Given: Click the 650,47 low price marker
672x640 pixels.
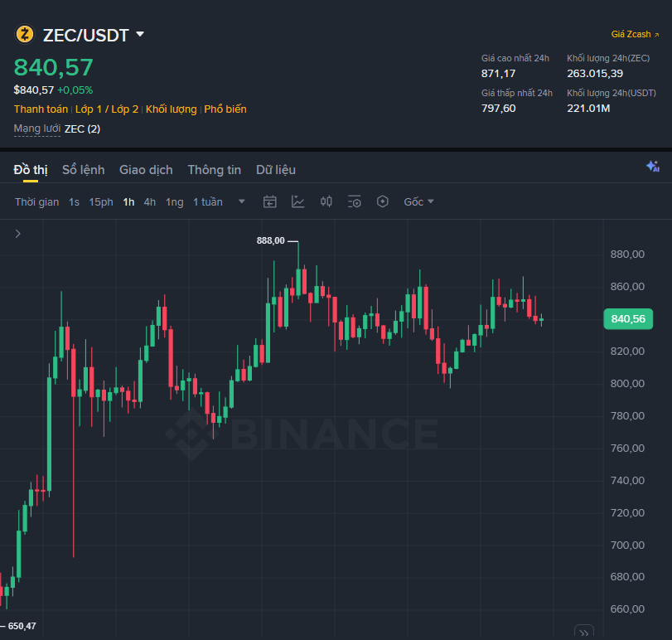Looking at the screenshot, I should click(22, 626).
